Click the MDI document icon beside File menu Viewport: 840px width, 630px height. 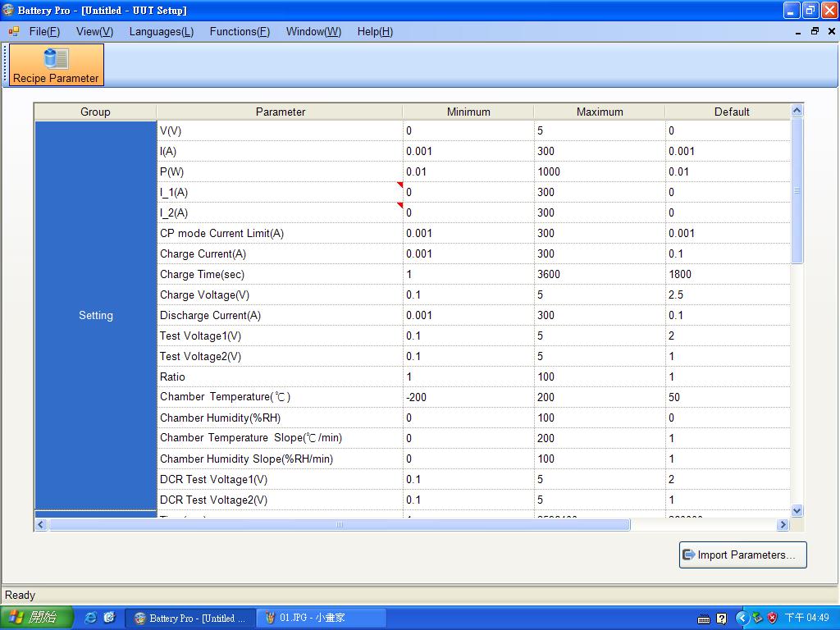click(x=14, y=32)
